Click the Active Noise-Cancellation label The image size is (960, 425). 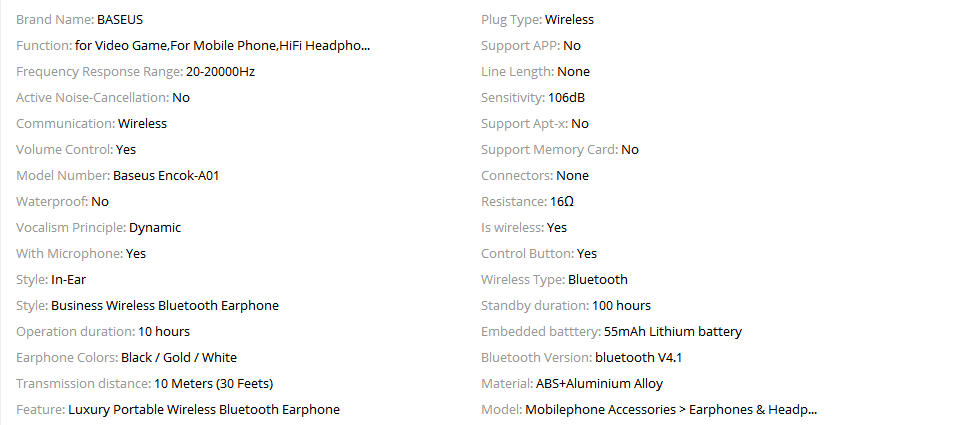coord(92,97)
